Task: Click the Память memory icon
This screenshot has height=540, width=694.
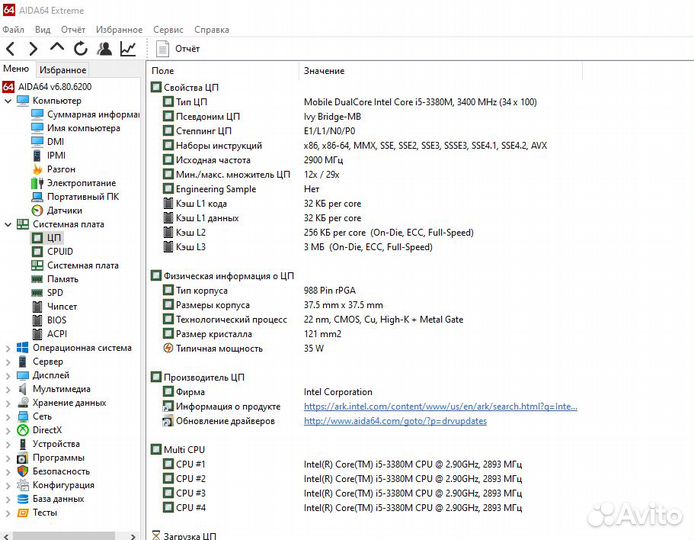Action: pyautogui.click(x=37, y=279)
